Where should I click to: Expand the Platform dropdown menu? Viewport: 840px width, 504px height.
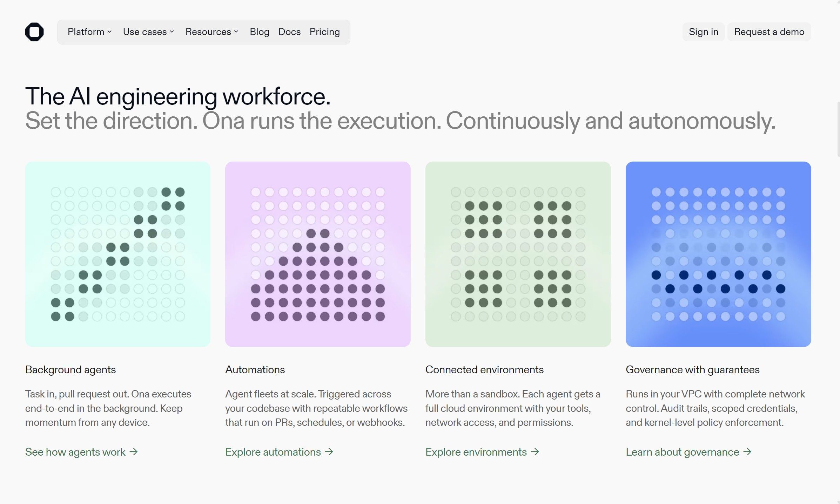tap(89, 32)
